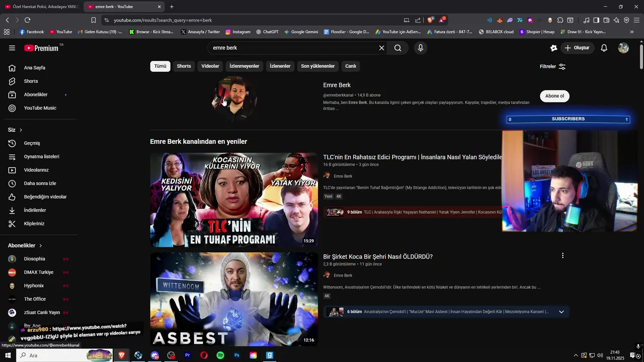Open Premiere Pro from the taskbar

(x=187, y=355)
